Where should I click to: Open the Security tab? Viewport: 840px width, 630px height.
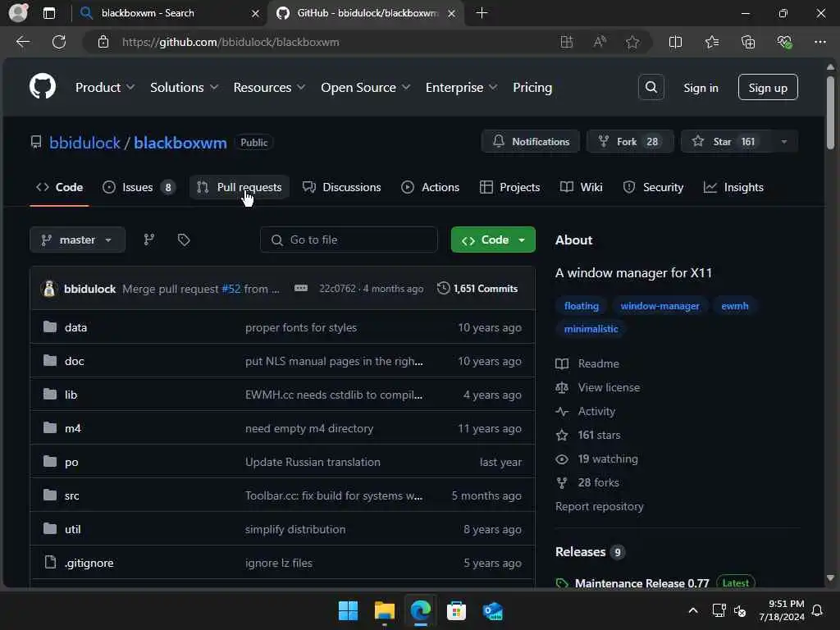click(653, 187)
